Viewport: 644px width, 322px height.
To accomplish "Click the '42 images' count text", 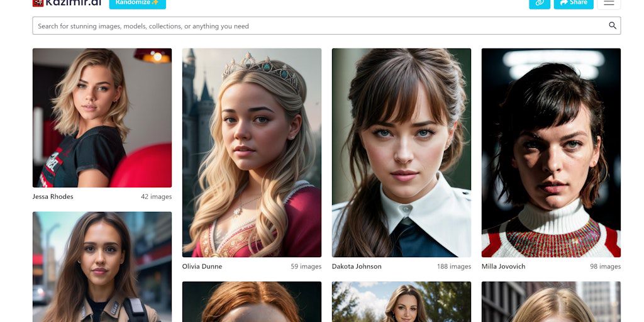I will tap(157, 197).
